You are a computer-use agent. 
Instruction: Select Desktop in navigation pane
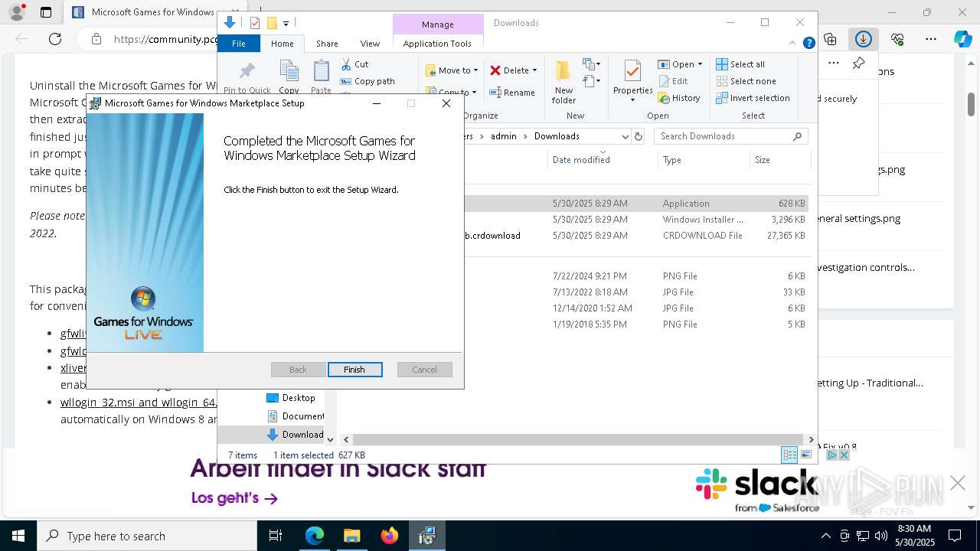[291, 398]
